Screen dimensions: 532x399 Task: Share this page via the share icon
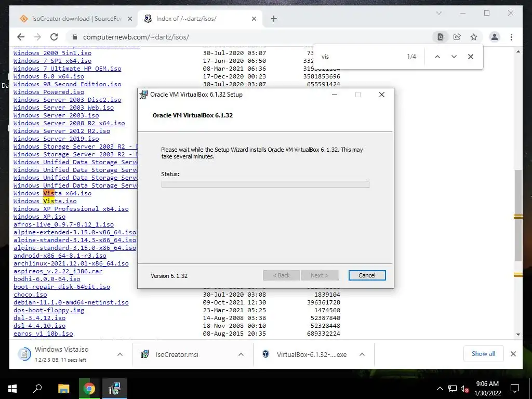[457, 37]
